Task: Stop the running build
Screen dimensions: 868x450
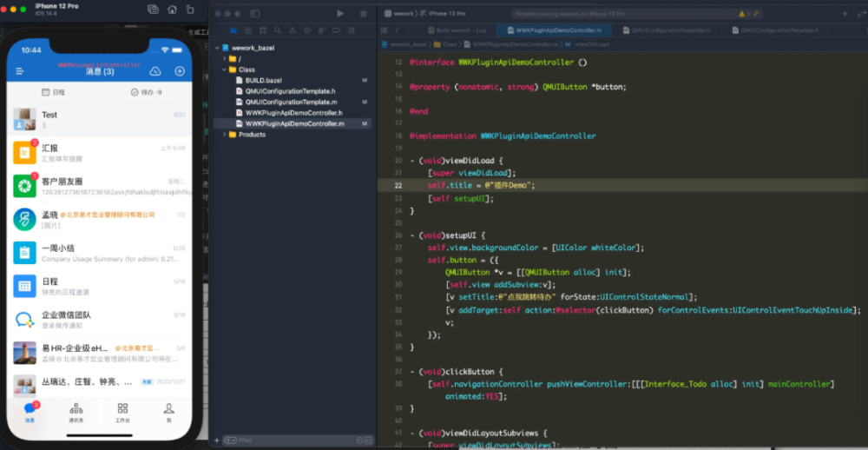Action: point(363,13)
